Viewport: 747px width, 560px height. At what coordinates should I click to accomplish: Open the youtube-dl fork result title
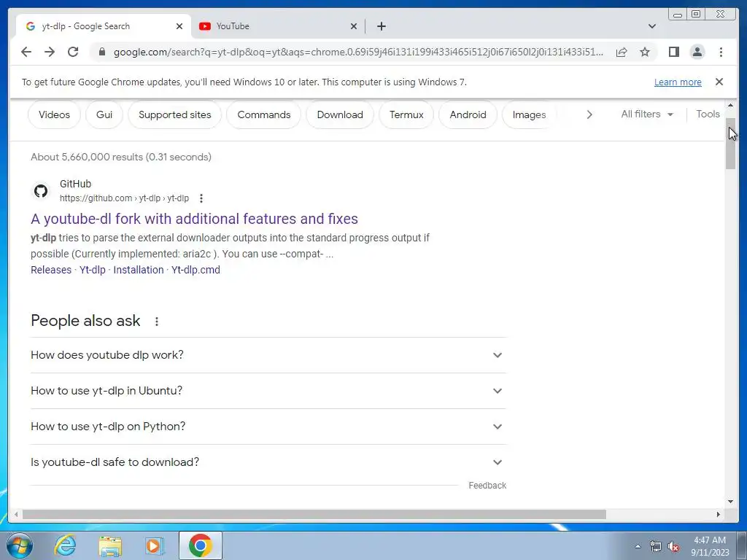pyautogui.click(x=194, y=219)
